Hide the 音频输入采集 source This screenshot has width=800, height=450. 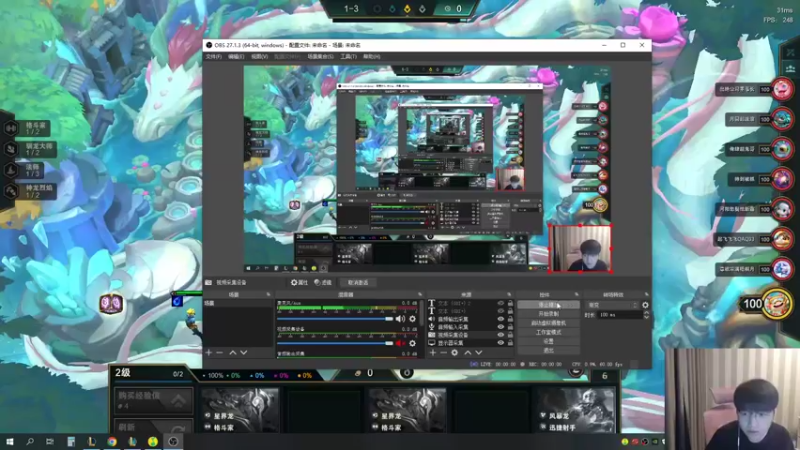pyautogui.click(x=501, y=327)
